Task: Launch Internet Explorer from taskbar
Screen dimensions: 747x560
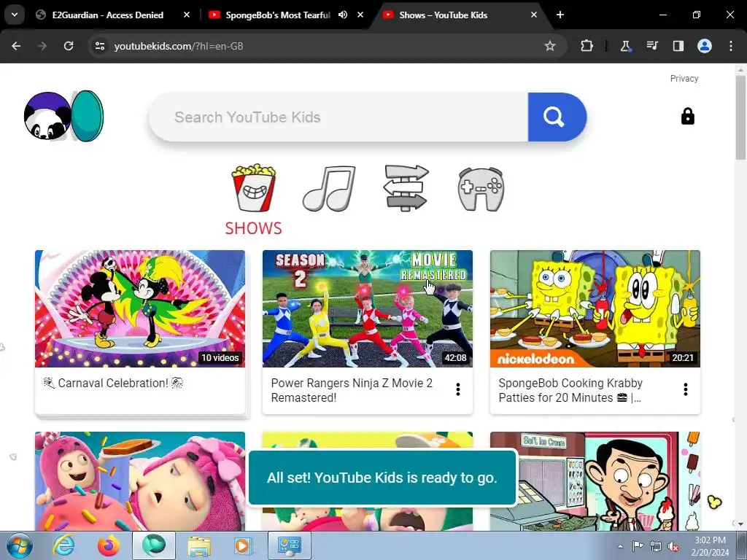Action: tap(64, 545)
